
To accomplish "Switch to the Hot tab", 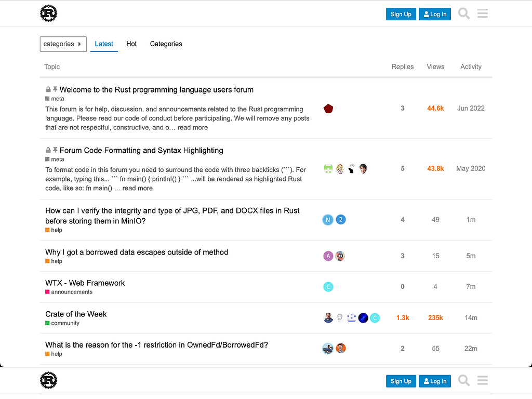I will point(131,44).
